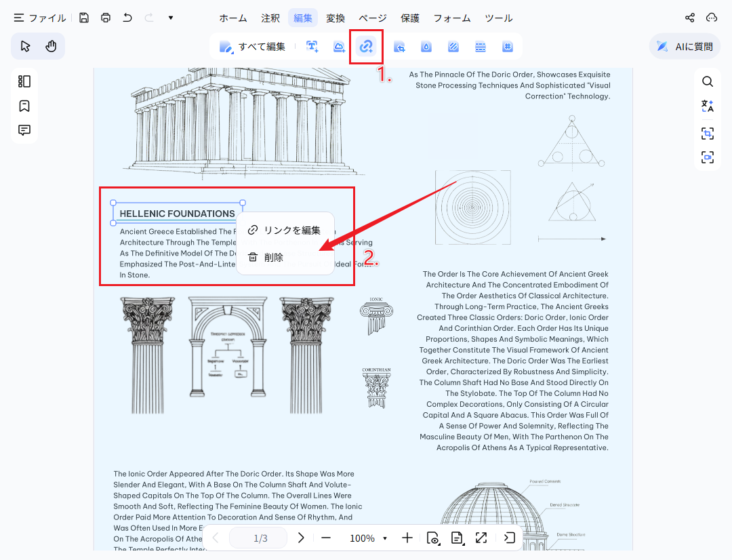The height and width of the screenshot is (560, 732).
Task: Zoom out with the minus button
Action: click(x=326, y=538)
